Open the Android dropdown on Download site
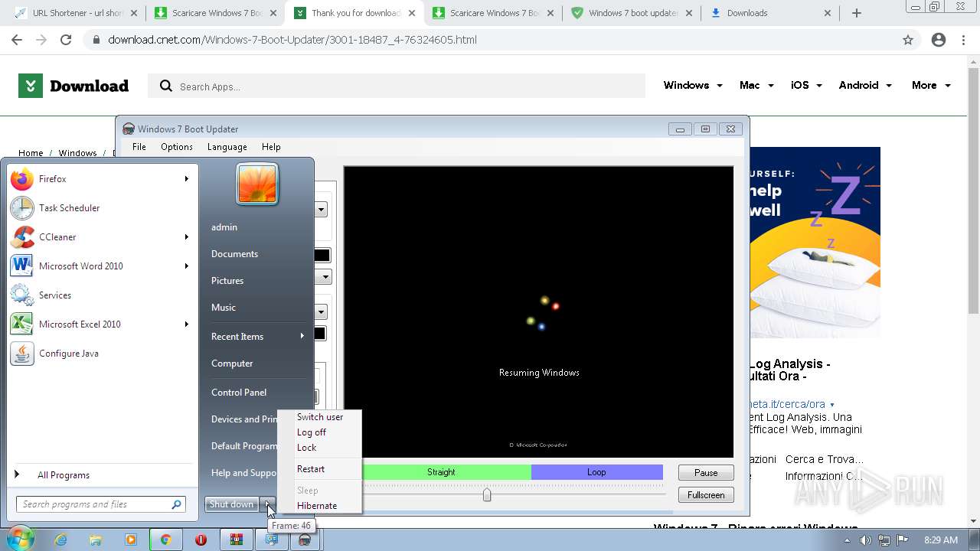 pos(865,86)
